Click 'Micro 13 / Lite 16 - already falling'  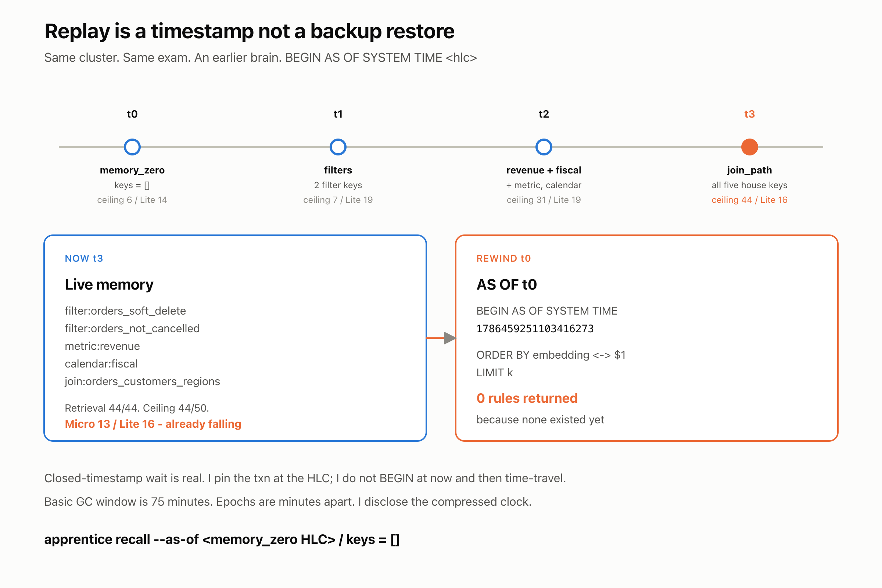153,424
